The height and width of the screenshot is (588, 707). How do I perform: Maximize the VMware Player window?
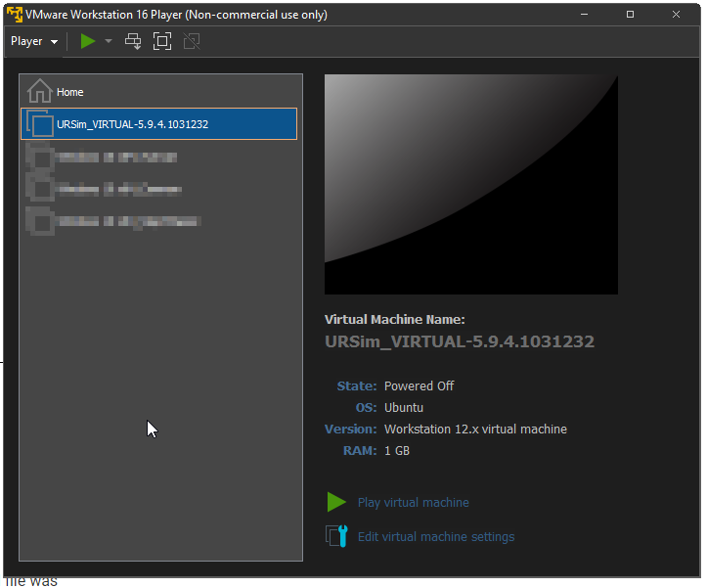point(631,15)
